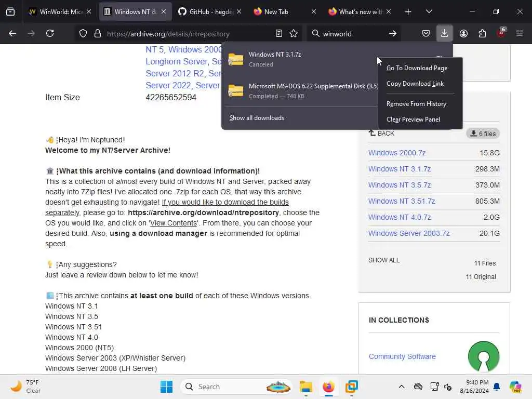This screenshot has height=399, width=532.
Task: Switch to the GitHub tab
Action: pyautogui.click(x=210, y=11)
